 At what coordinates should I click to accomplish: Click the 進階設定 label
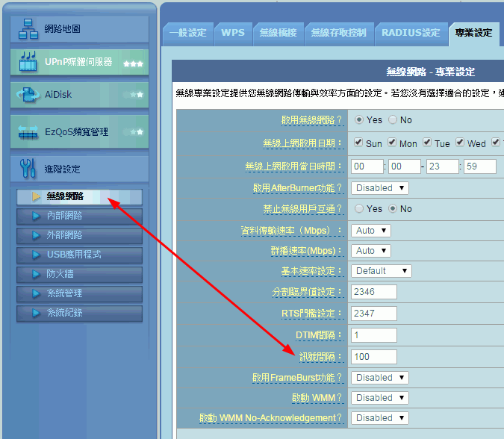63,169
